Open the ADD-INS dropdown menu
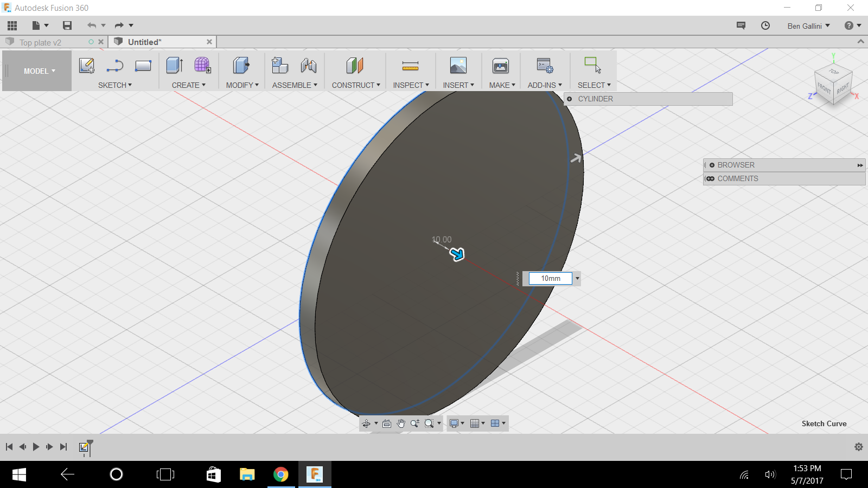The width and height of the screenshot is (868, 488). coord(545,85)
